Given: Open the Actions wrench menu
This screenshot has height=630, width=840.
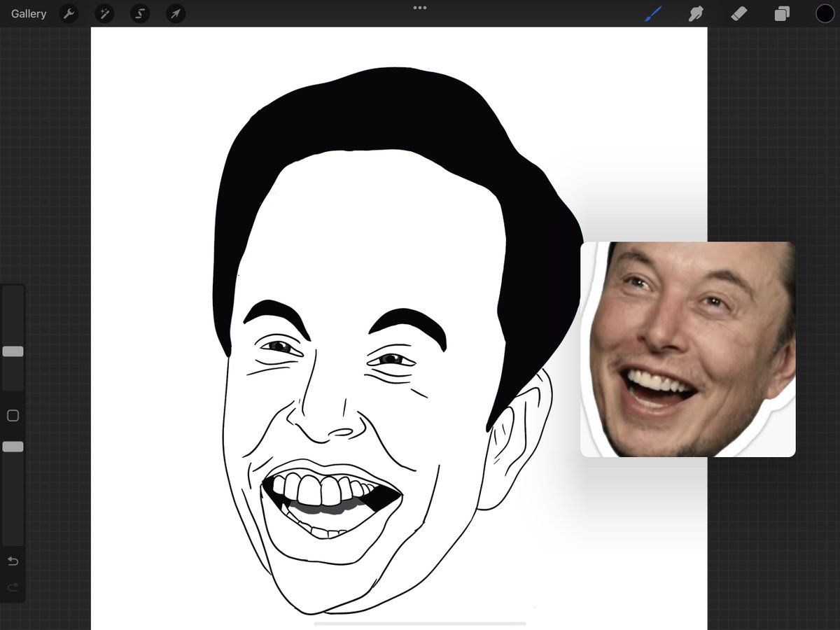Looking at the screenshot, I should point(69,13).
